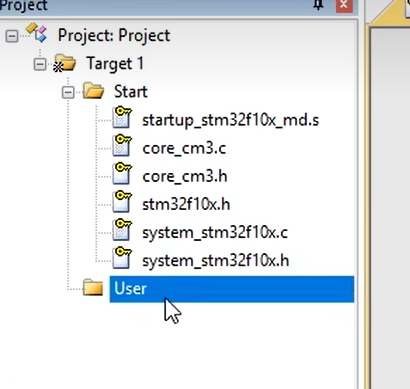Select the 'Target 1' label
The height and width of the screenshot is (389, 410).
pos(115,63)
